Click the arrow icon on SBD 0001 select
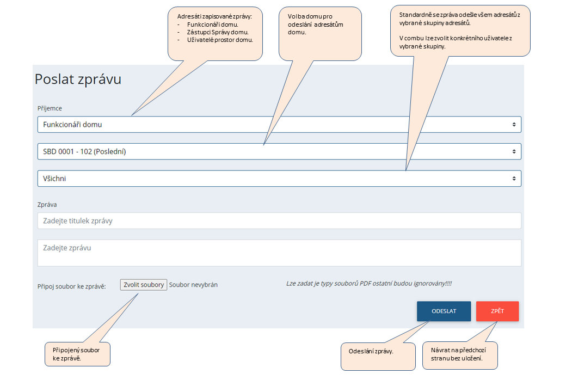The width and height of the screenshot is (566, 392). click(514, 152)
